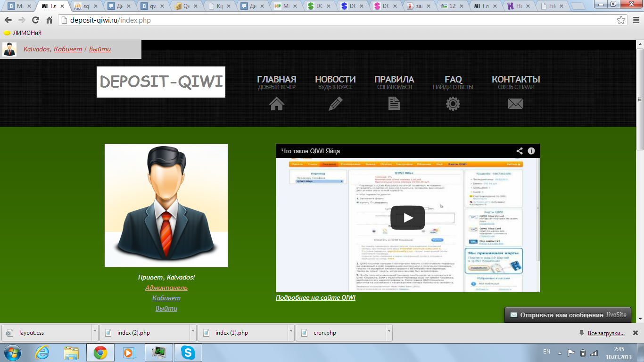Viewport: 644px width, 362px height.
Task: Close the downloads bar
Action: coord(635,333)
